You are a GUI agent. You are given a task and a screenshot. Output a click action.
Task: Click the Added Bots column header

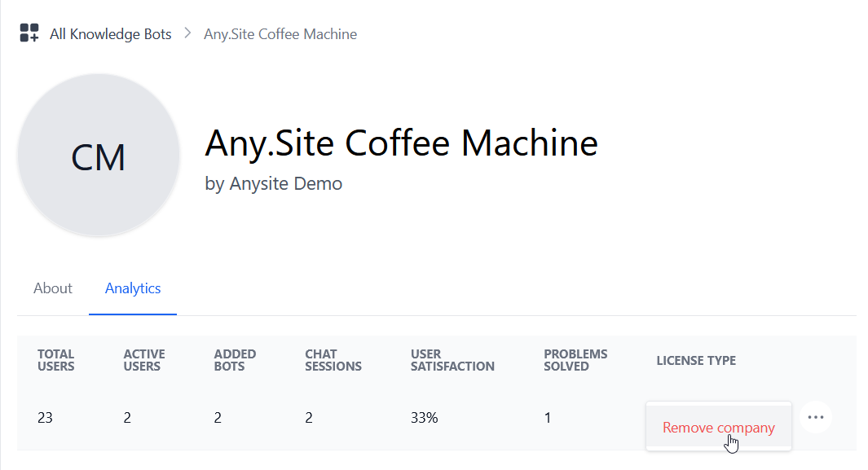(x=235, y=360)
